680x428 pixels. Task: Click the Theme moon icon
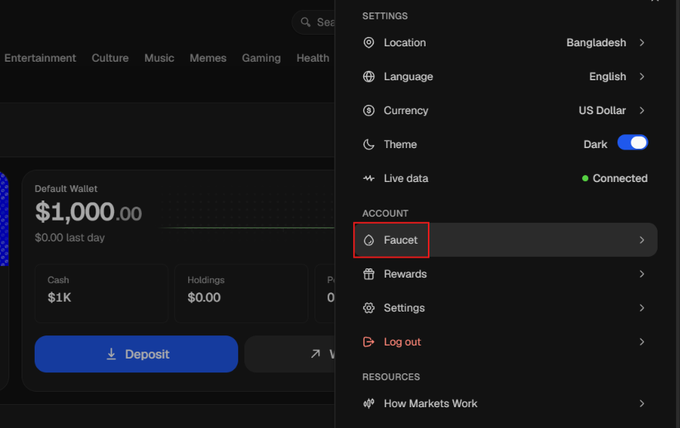pos(369,144)
